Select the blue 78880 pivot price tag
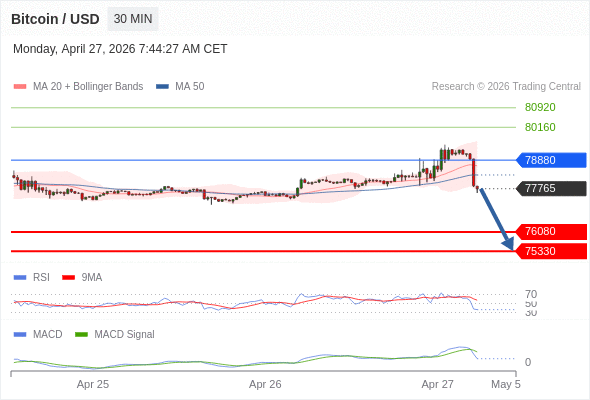The width and height of the screenshot is (590, 400). click(x=551, y=160)
